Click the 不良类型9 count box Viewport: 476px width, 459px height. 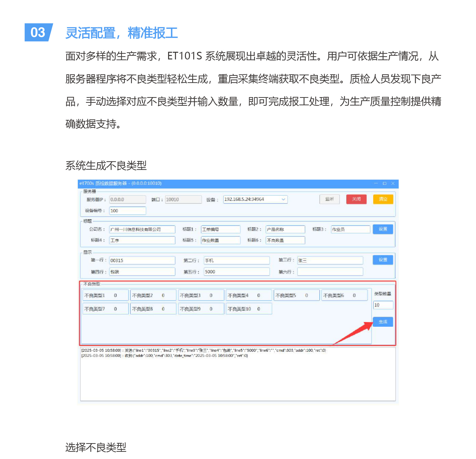click(201, 309)
